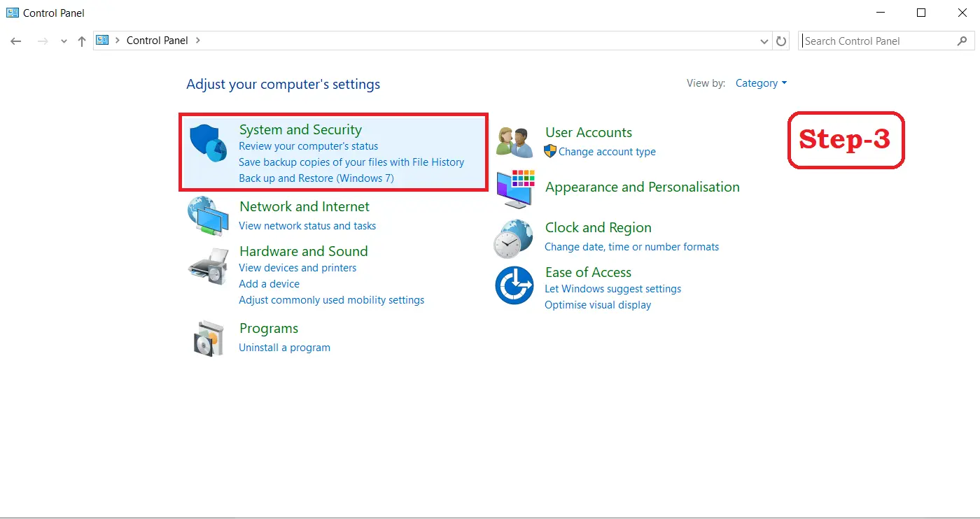Expand chevron before Control Panel breadcrumb

pyautogui.click(x=118, y=41)
